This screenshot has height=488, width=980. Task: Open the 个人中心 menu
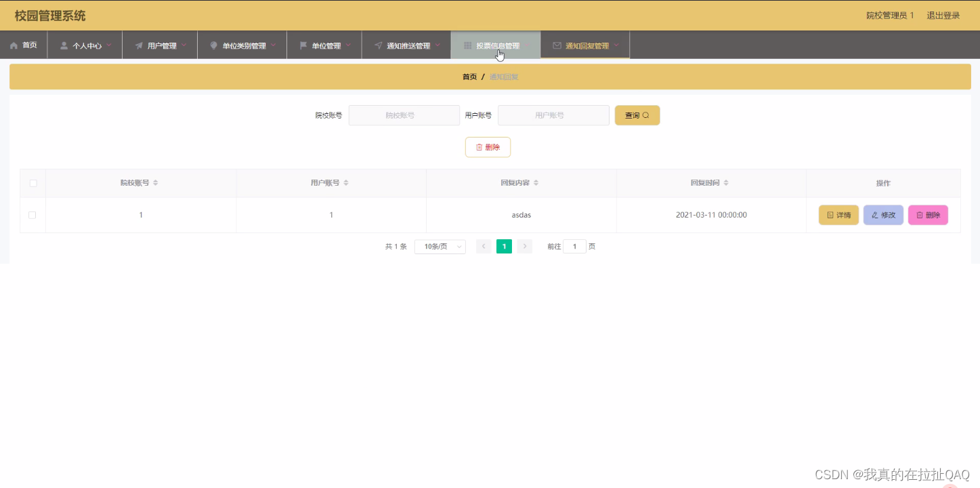coord(85,45)
